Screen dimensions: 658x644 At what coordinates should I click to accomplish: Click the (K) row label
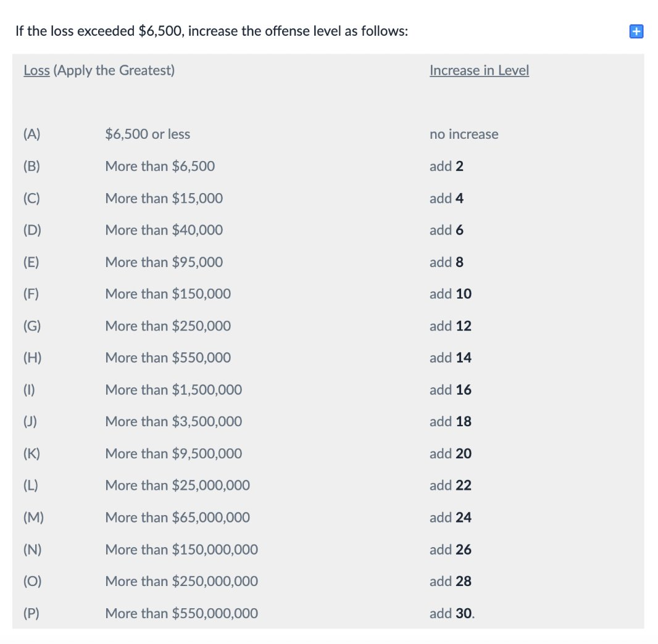click(x=32, y=453)
